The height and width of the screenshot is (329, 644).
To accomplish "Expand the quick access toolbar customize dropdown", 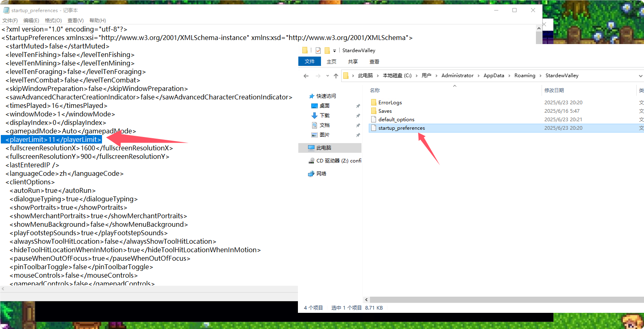I will (334, 51).
